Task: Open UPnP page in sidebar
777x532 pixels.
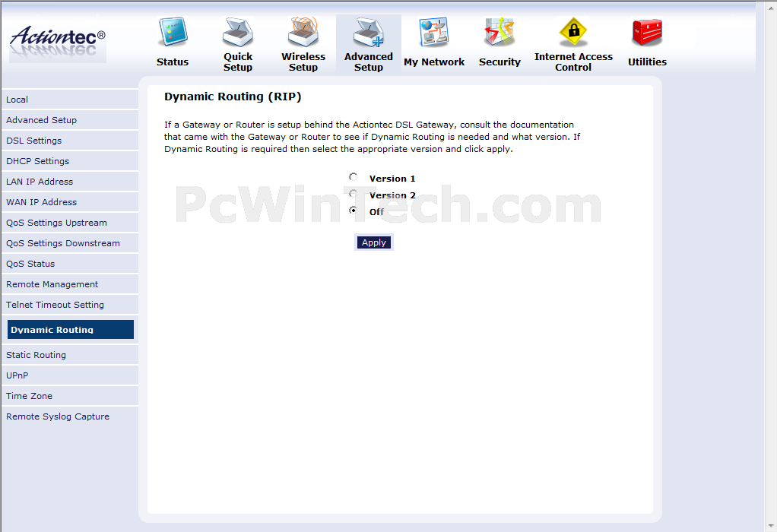Action: (x=70, y=375)
